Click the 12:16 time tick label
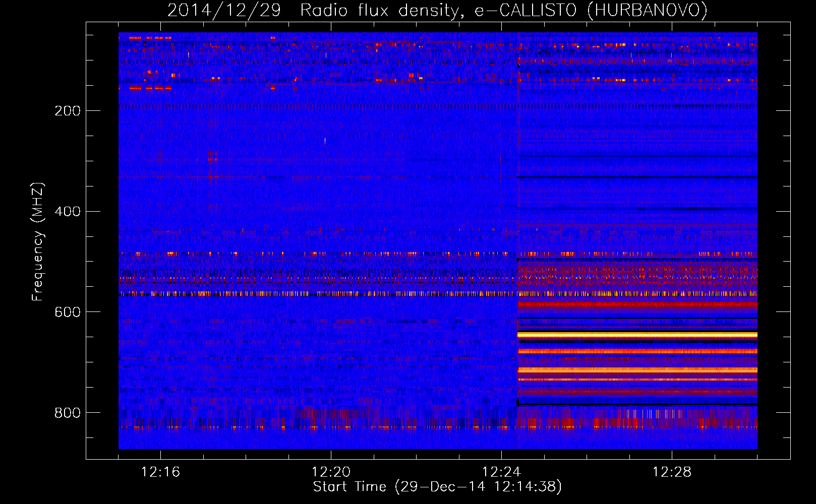Image resolution: width=816 pixels, height=504 pixels. tap(160, 472)
